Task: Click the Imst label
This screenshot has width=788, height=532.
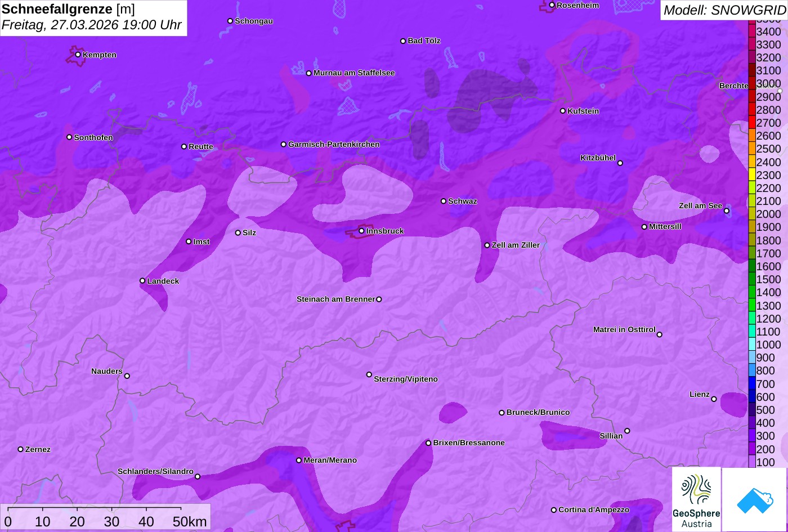Action: pos(202,242)
